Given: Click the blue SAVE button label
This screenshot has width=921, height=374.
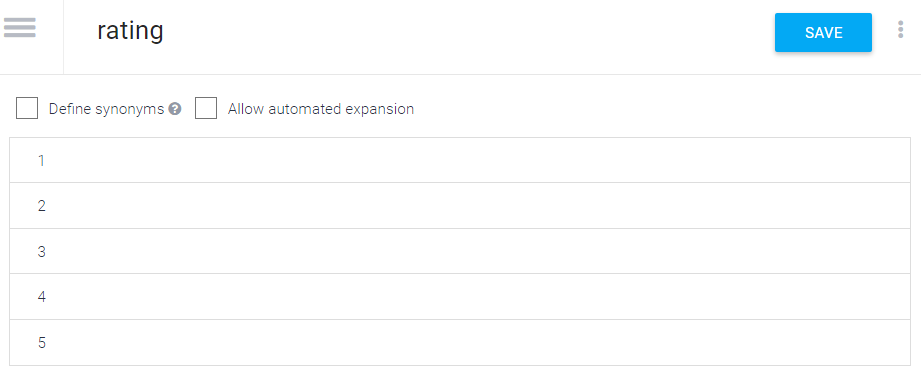Looking at the screenshot, I should [823, 33].
